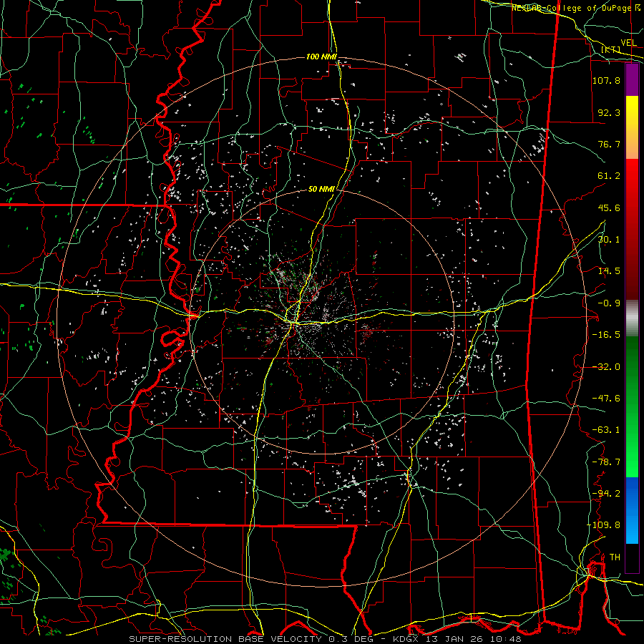Select the 61.2 velocity scale value
The height and width of the screenshot is (644, 644).
click(610, 176)
